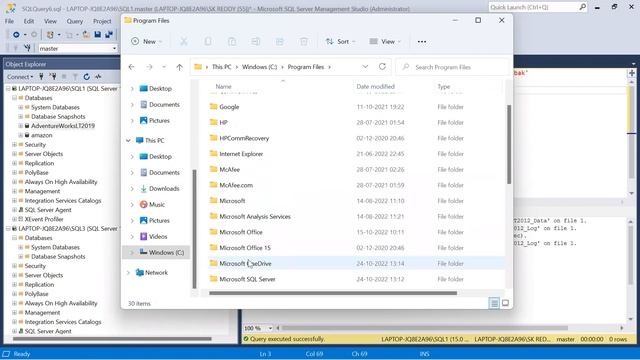Click the Share icon in File Explorer toolbar

pos(280,42)
